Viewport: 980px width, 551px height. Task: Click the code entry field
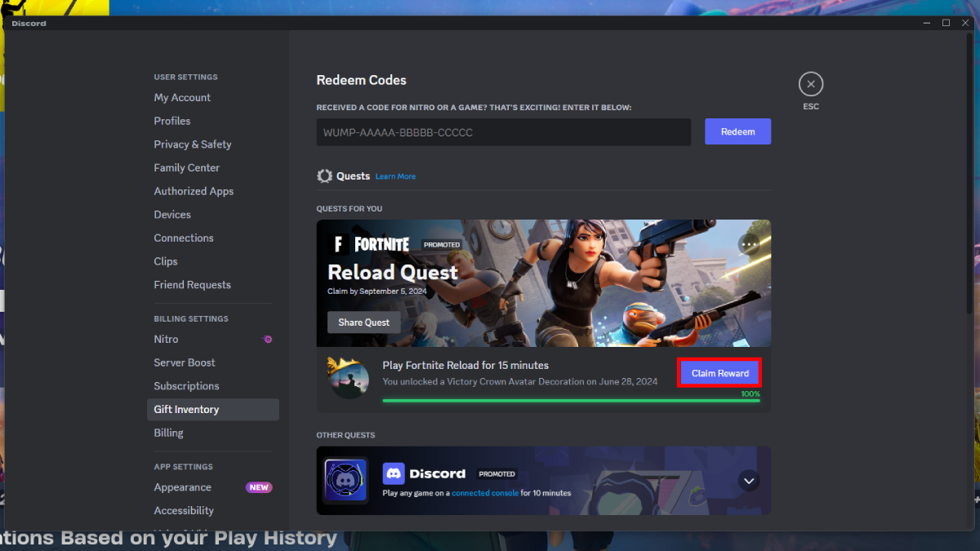tap(503, 131)
